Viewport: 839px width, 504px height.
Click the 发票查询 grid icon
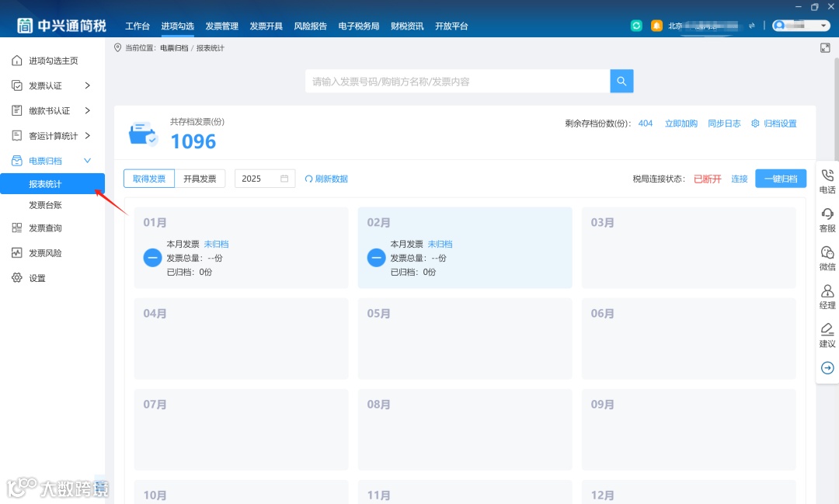tap(17, 228)
